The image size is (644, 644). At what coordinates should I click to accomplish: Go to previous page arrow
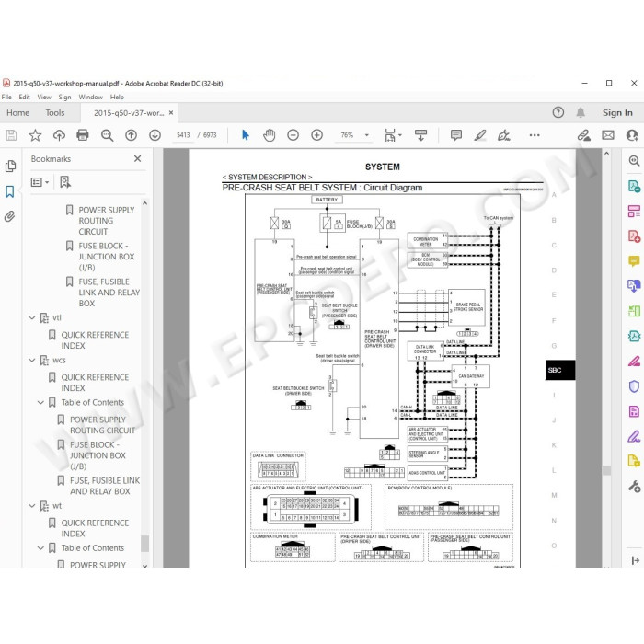[131, 135]
